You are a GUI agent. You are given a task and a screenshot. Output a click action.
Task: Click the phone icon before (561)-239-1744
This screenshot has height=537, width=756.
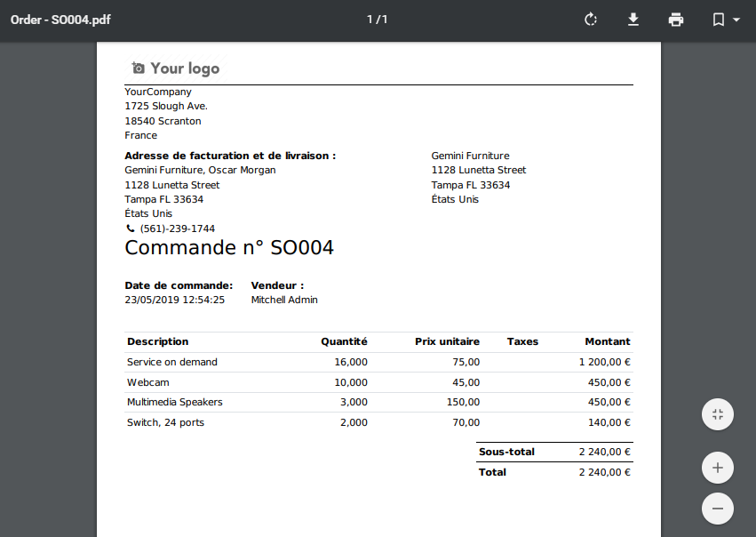click(x=130, y=228)
